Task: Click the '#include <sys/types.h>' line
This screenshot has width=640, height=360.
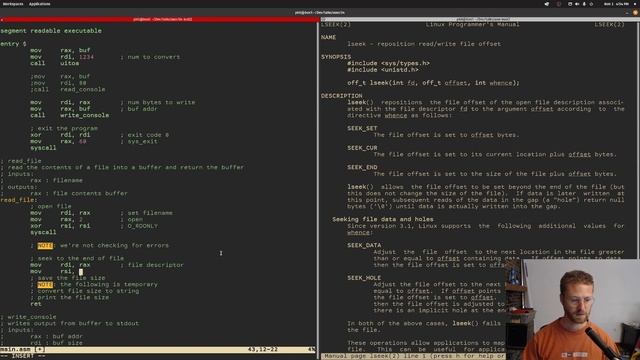Action: (388, 63)
